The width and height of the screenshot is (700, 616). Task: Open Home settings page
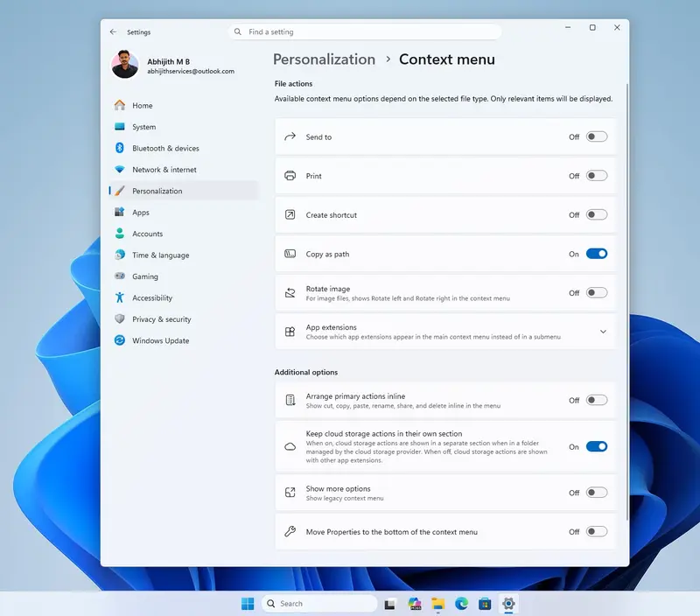point(184,105)
